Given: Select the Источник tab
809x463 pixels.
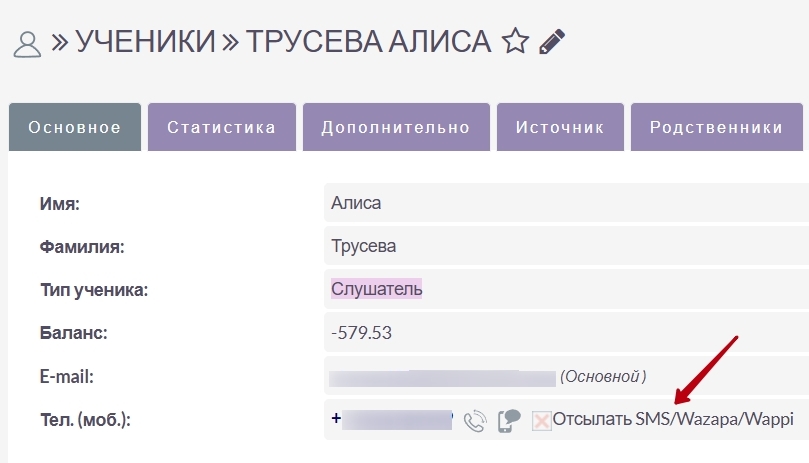Looking at the screenshot, I should click(x=560, y=127).
